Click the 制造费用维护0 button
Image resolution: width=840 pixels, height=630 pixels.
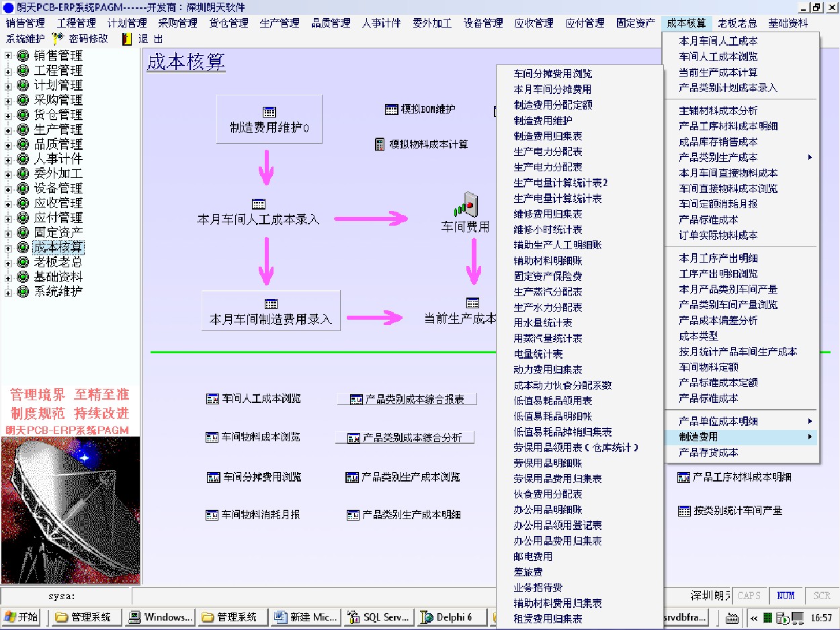(269, 120)
